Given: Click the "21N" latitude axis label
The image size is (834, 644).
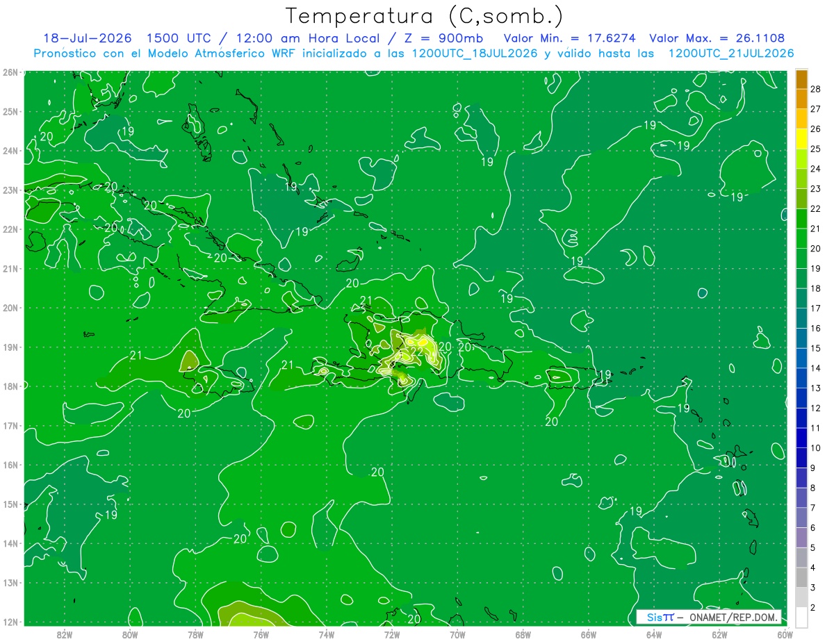Looking at the screenshot, I should 10,269.
